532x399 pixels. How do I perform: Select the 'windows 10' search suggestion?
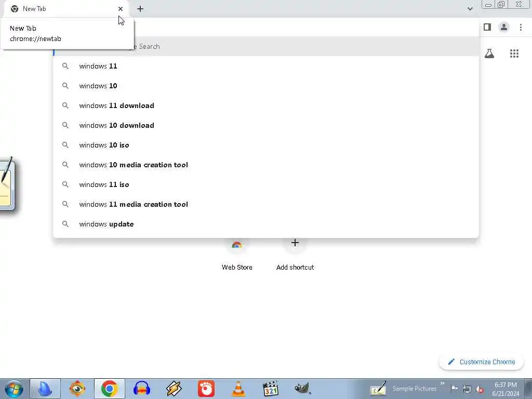pos(266,86)
